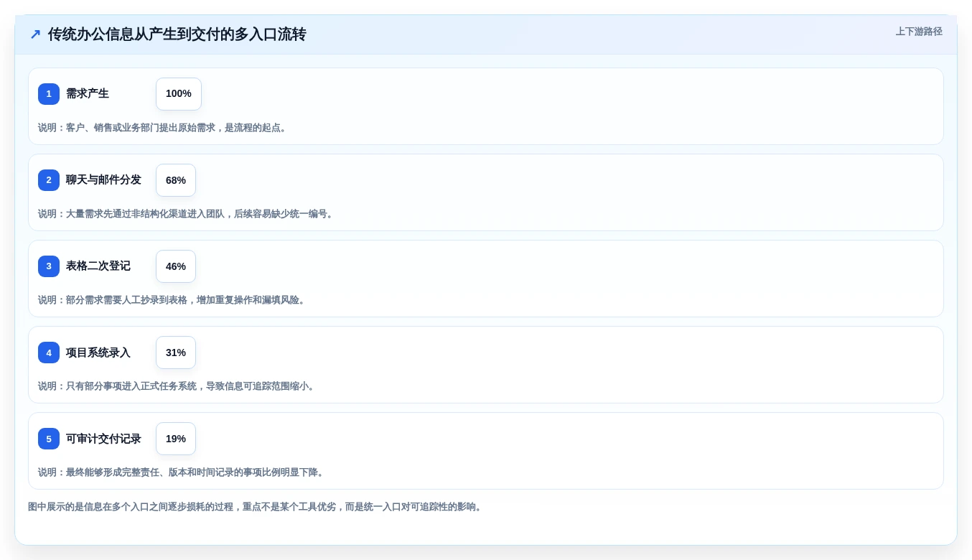Select the 19% value chip
The image size is (972, 560).
pos(176,439)
